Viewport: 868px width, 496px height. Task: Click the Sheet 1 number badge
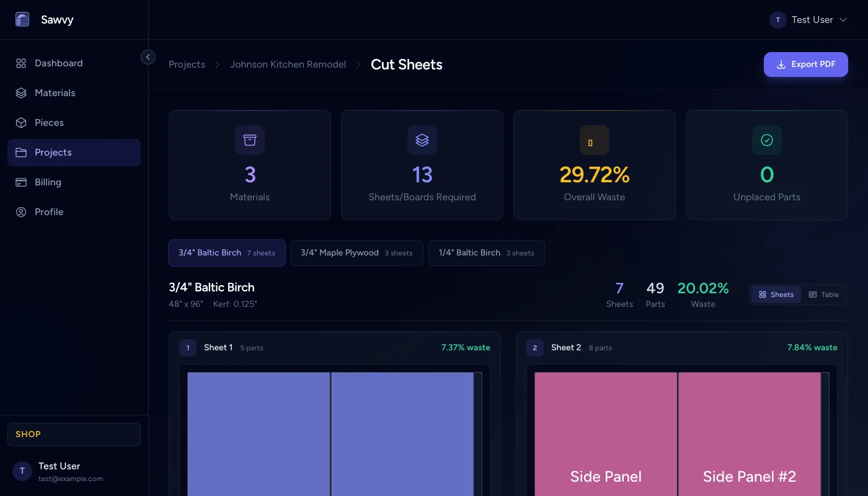188,348
